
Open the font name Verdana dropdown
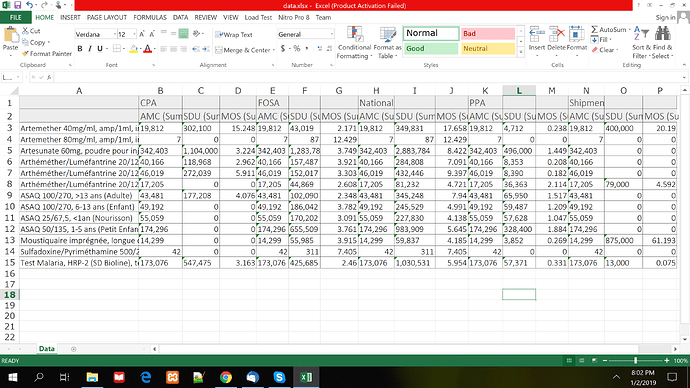click(115, 34)
